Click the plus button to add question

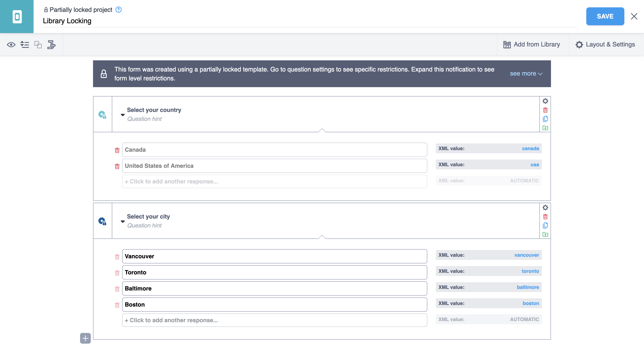pos(85,338)
